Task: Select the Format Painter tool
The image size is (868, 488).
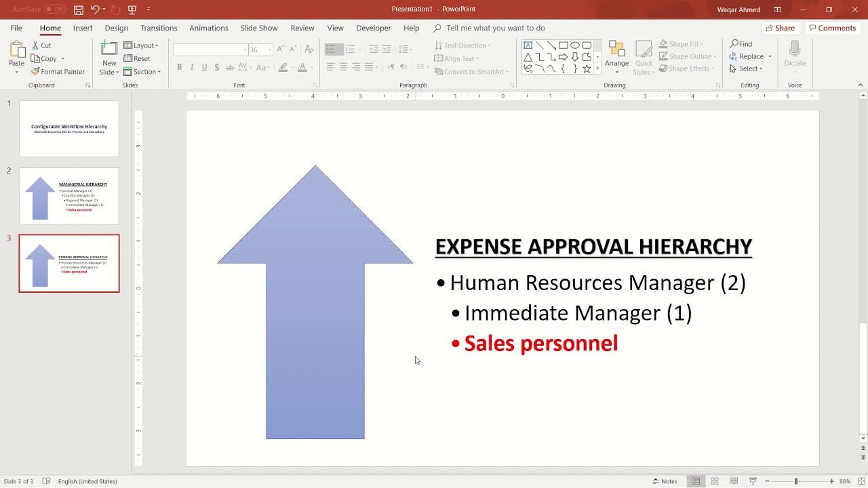Action: click(x=58, y=72)
